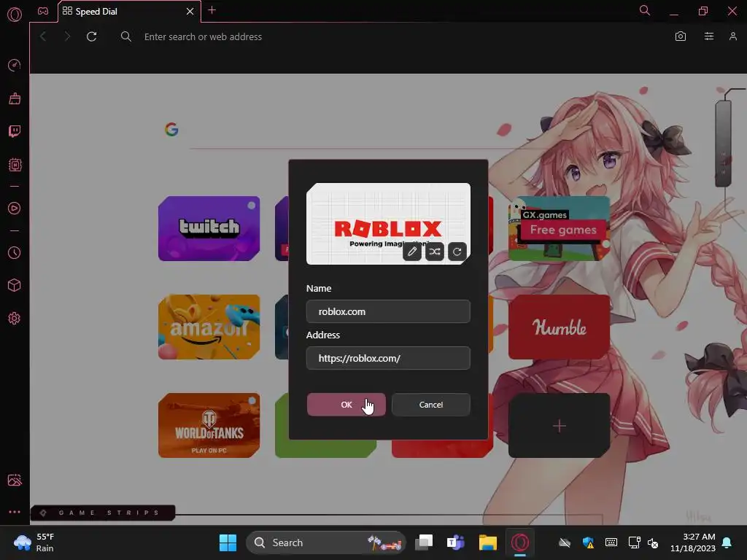747x560 pixels.
Task: Click the muted volume tray icon
Action: 653,542
